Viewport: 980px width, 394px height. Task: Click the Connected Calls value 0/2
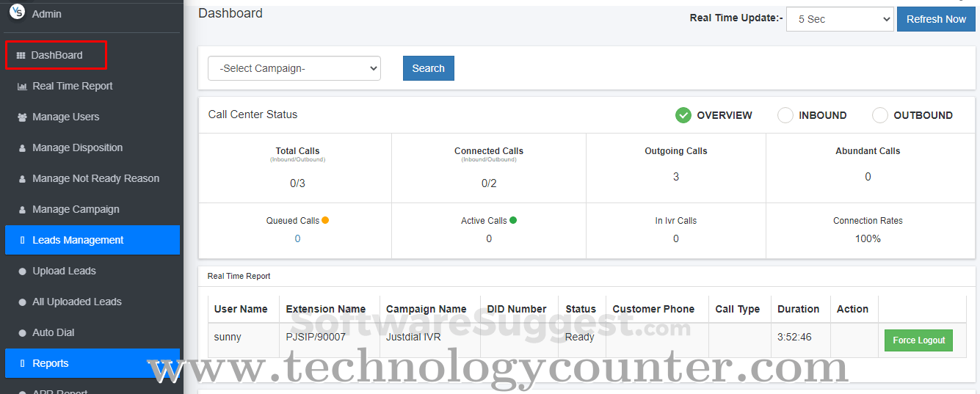tap(489, 183)
